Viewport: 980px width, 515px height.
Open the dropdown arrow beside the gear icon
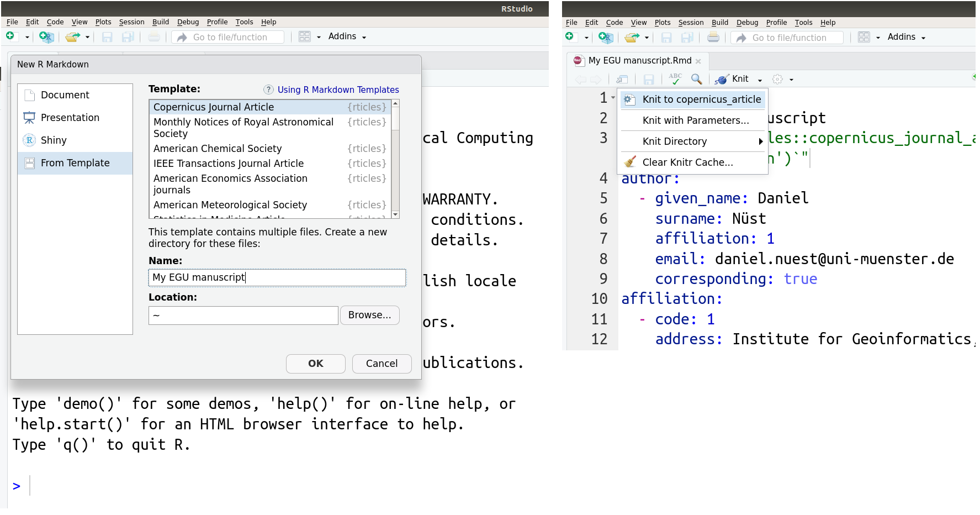[x=791, y=80]
